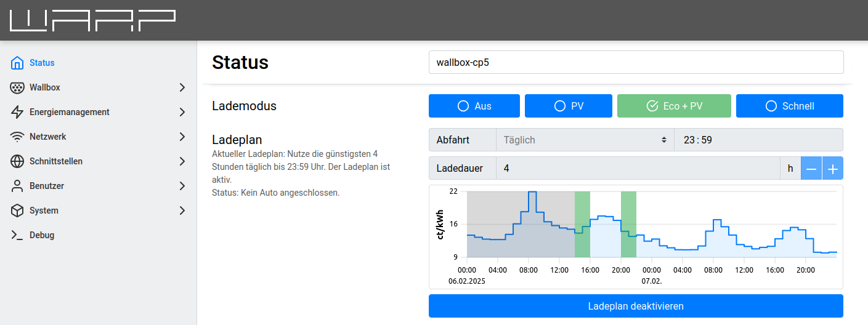Viewport: 868px width, 325px height.
Task: Increase Ladedauer with plus button
Action: [832, 169]
